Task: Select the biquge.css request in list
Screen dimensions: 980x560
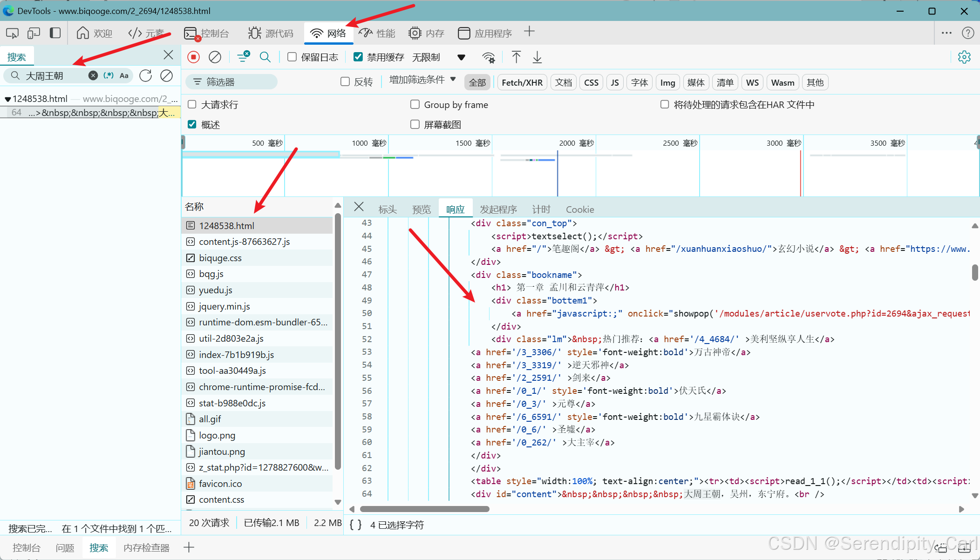Action: (220, 258)
